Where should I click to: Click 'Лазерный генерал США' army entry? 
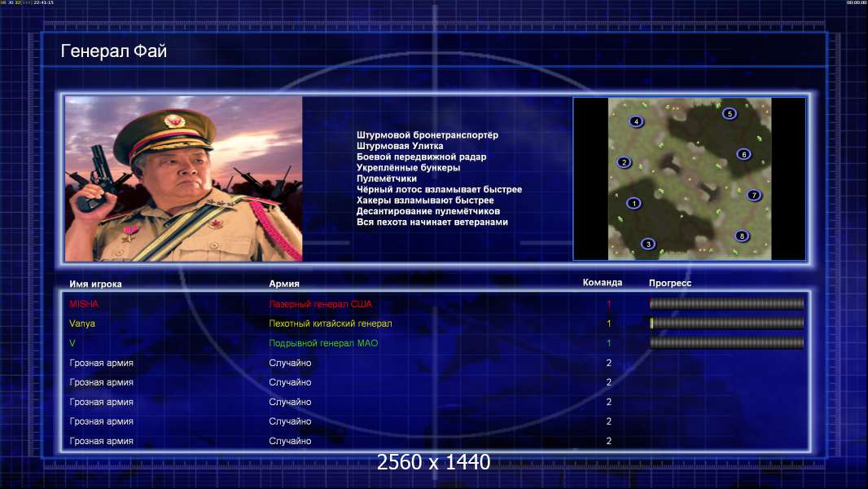(321, 304)
